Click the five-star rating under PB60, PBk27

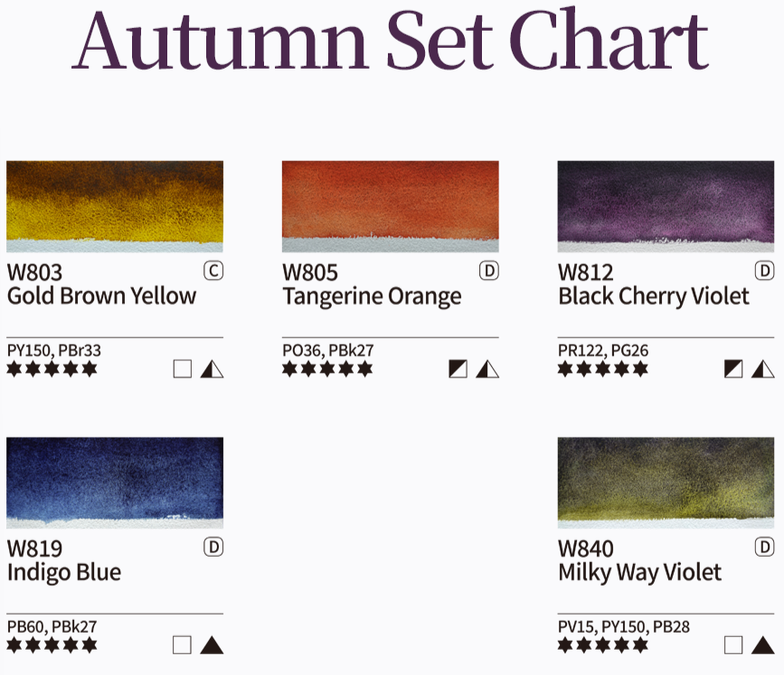(x=52, y=645)
